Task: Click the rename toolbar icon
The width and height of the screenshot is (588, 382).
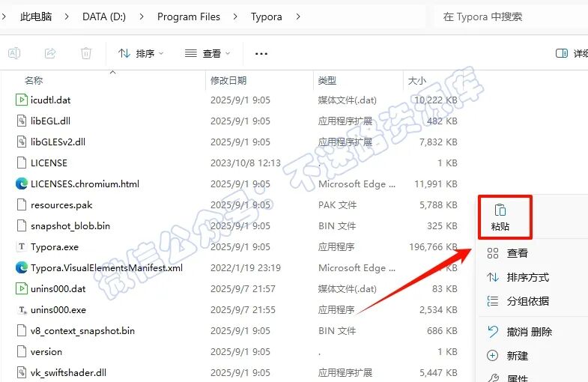Action: coord(14,53)
